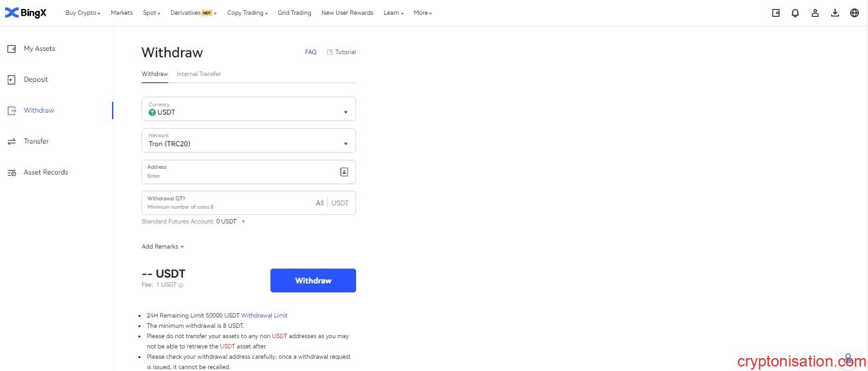Image resolution: width=868 pixels, height=371 pixels.
Task: Open the address book icon
Action: tap(344, 172)
